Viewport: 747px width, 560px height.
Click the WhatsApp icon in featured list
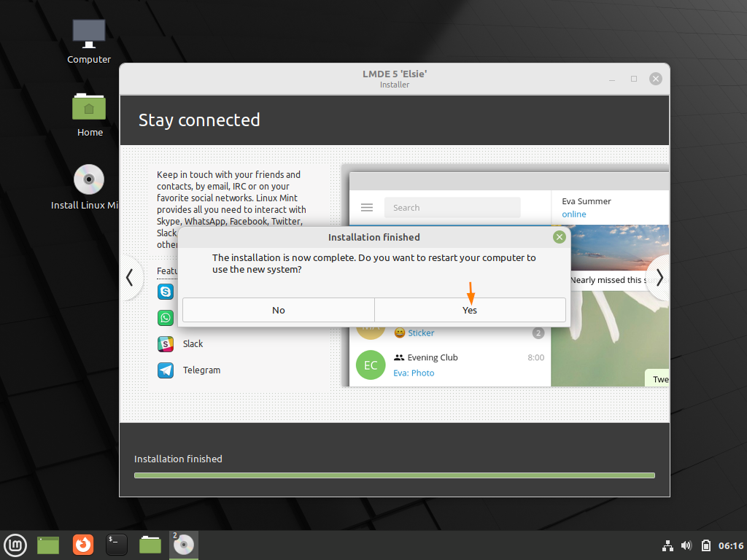click(x=166, y=318)
